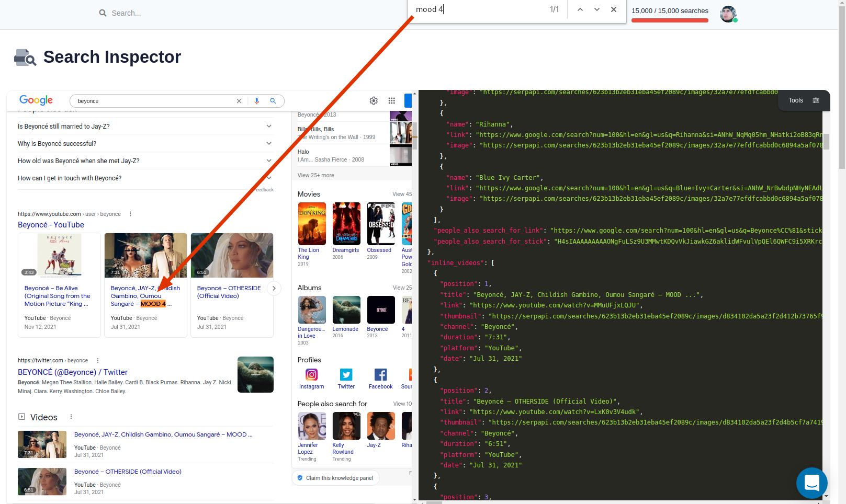The width and height of the screenshot is (846, 504).
Task: Jump to next match with down chevron
Action: (596, 9)
